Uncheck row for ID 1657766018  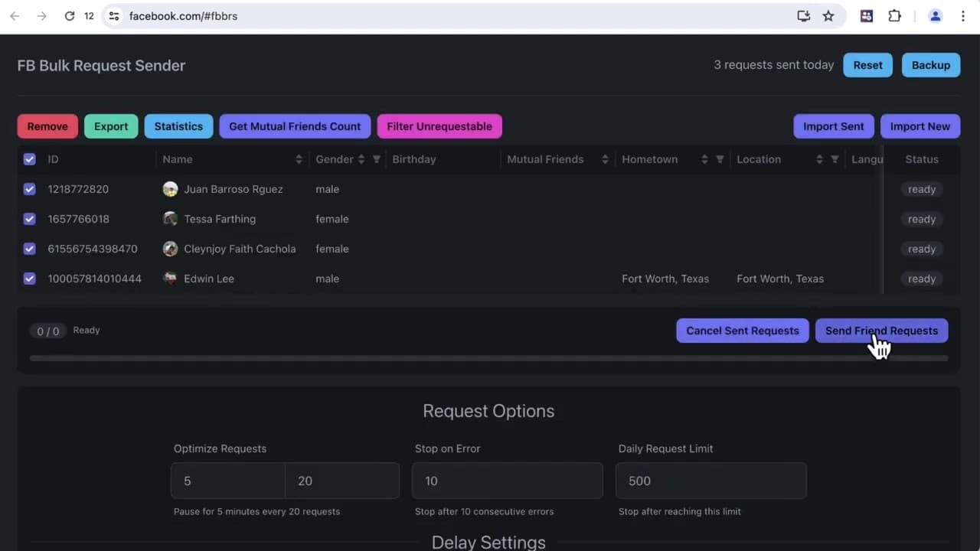coord(29,219)
